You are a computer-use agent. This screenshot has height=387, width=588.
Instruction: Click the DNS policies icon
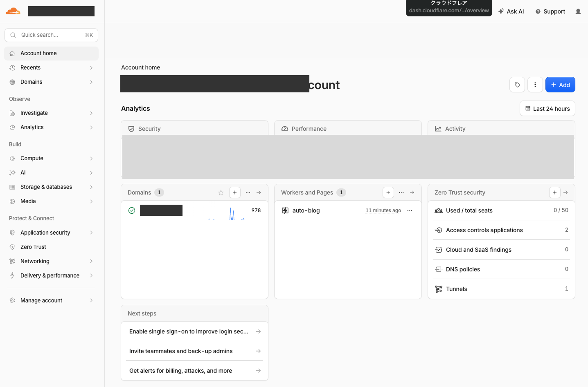(439, 269)
